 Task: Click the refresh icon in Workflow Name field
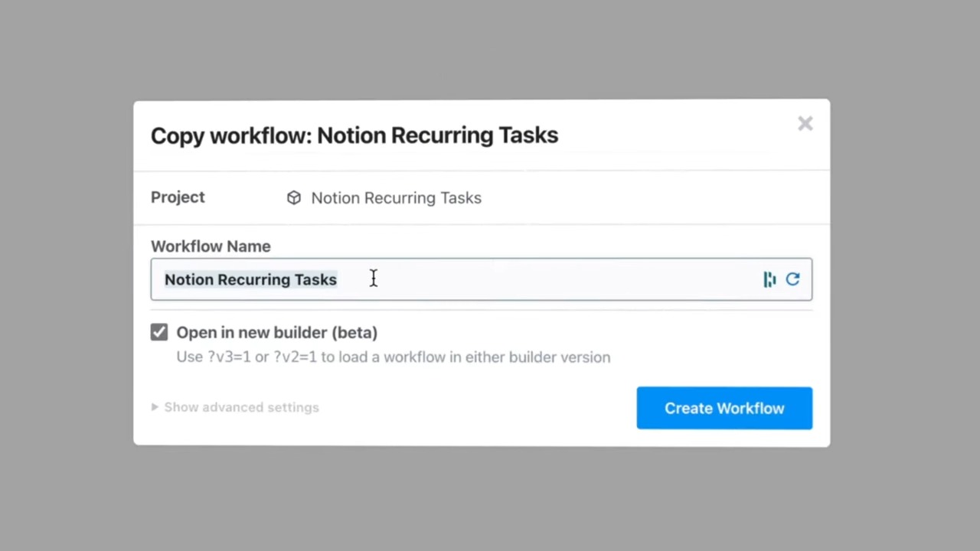click(x=792, y=279)
